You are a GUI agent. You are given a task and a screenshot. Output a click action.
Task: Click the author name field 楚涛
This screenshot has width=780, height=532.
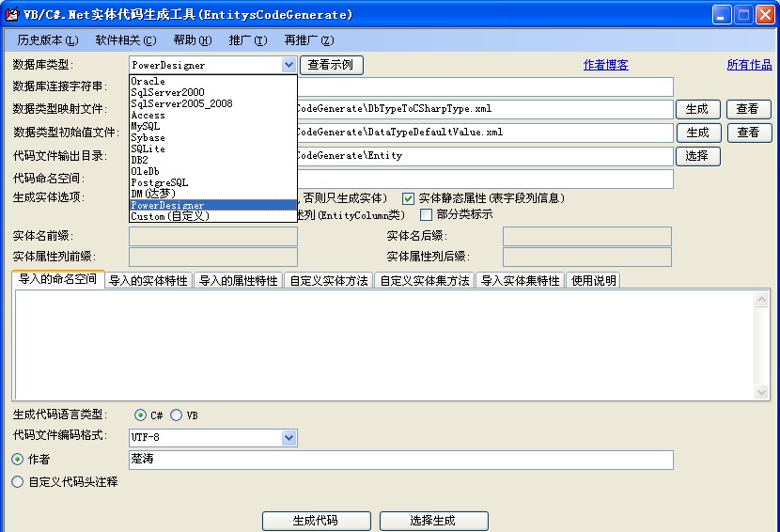click(401, 460)
